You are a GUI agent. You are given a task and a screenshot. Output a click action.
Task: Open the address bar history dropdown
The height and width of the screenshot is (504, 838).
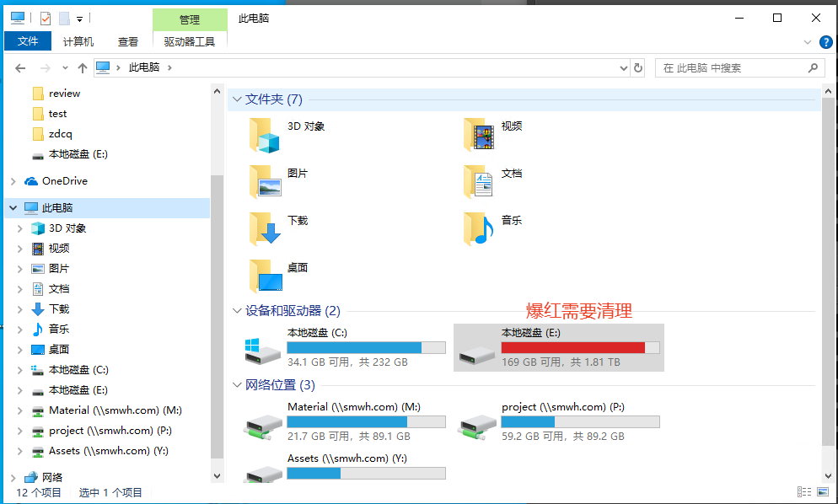(x=623, y=68)
